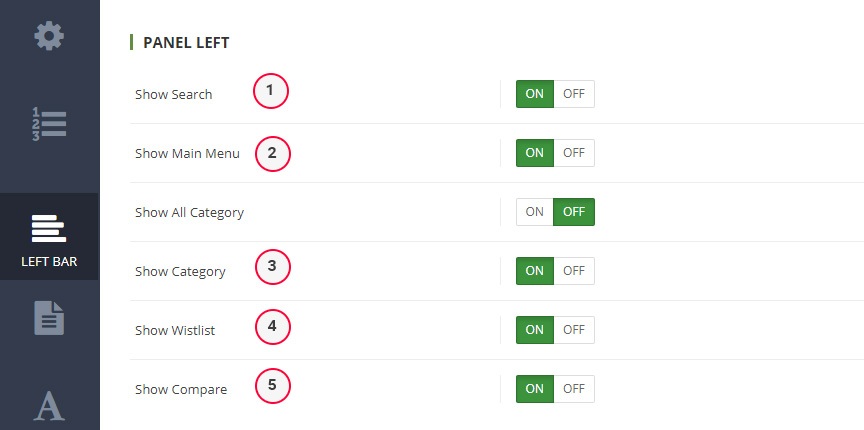The image size is (864, 430).
Task: Click the ON button for Show Search
Action: coord(535,94)
